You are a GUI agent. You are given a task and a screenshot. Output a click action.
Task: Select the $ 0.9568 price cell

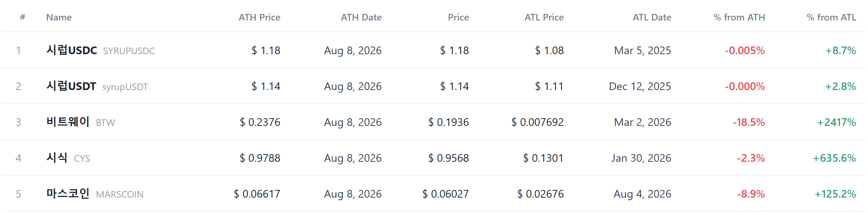449,158
